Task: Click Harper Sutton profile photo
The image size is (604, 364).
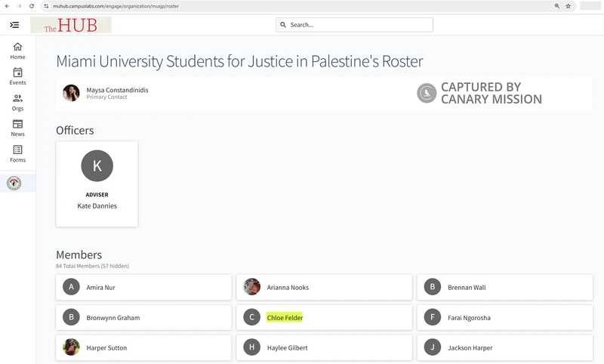Action: click(71, 347)
